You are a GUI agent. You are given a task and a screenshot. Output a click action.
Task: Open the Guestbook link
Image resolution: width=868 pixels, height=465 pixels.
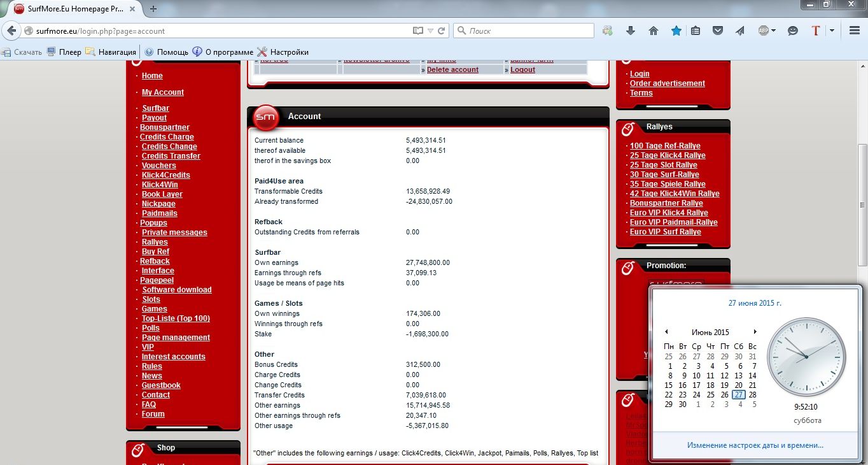(x=161, y=385)
